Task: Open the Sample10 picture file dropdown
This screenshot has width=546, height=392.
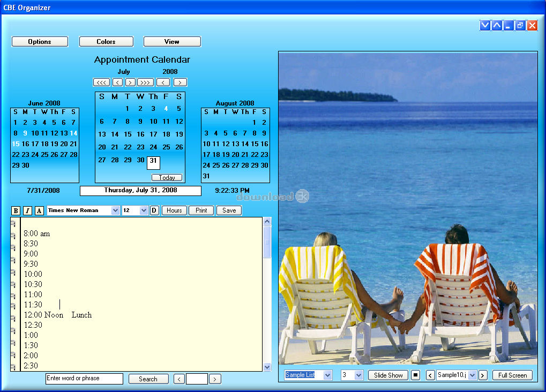Action: coord(472,375)
